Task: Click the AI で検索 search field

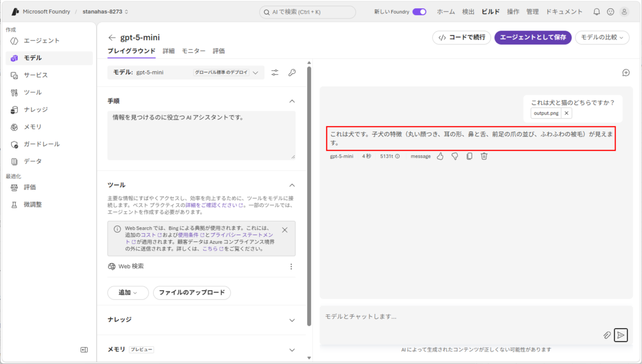Action: point(307,12)
